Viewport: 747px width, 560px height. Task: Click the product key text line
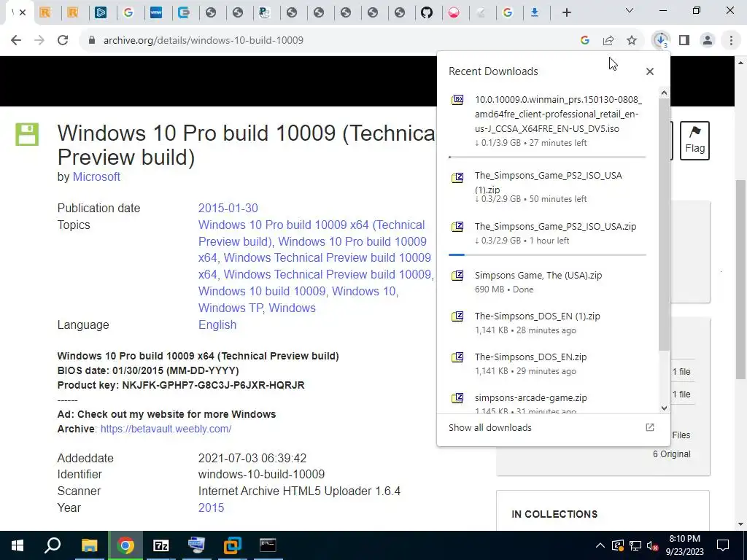click(x=181, y=385)
